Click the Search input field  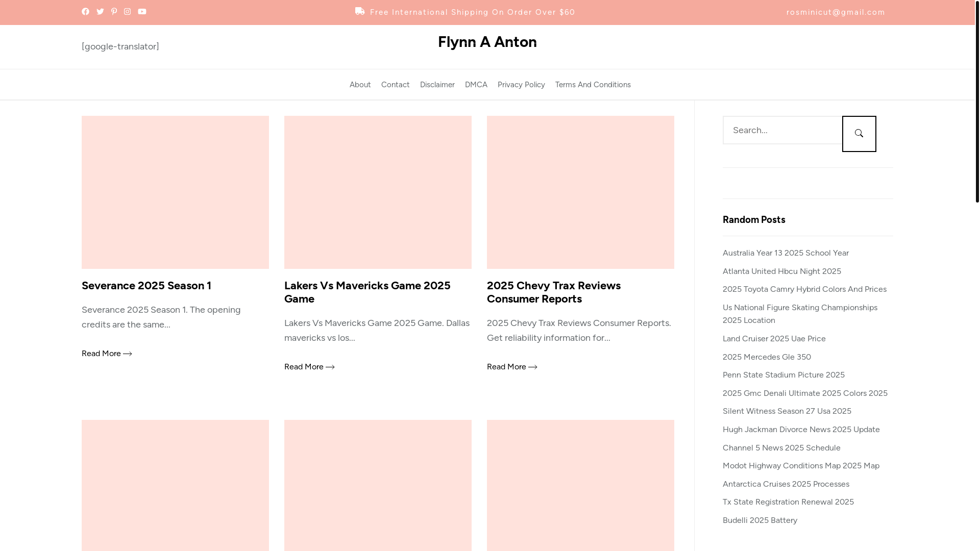point(782,130)
